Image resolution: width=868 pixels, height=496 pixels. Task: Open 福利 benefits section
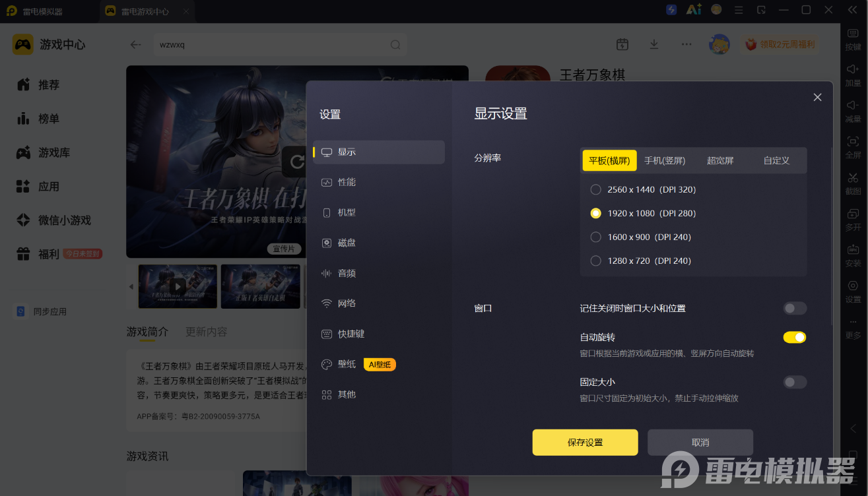point(38,254)
